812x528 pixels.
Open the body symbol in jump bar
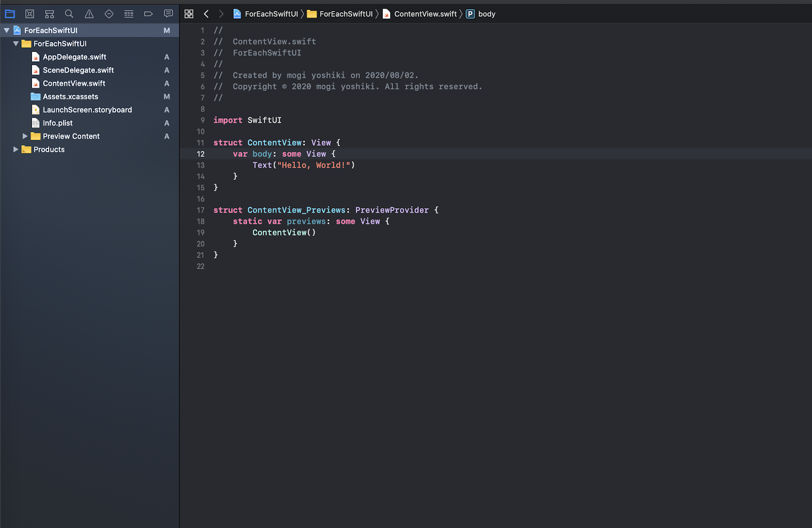[x=481, y=14]
